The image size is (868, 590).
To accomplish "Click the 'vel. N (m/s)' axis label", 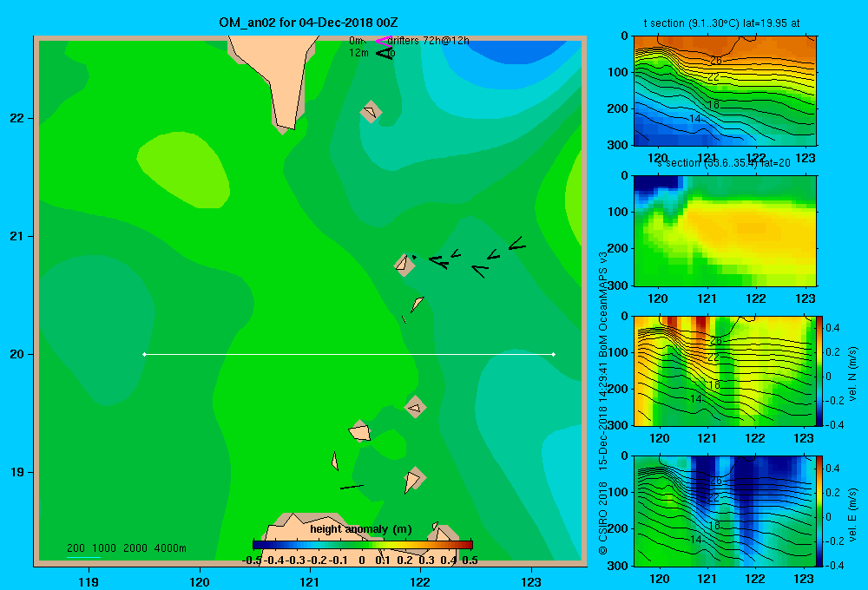I will coord(852,374).
